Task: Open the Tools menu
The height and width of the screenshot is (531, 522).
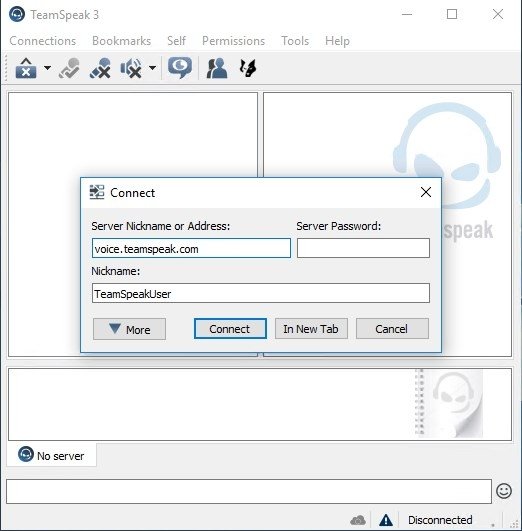Action: (x=295, y=41)
